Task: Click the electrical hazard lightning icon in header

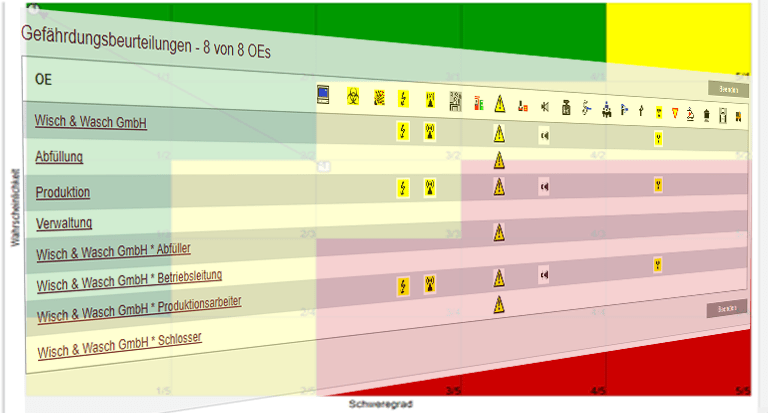Action: (x=403, y=99)
